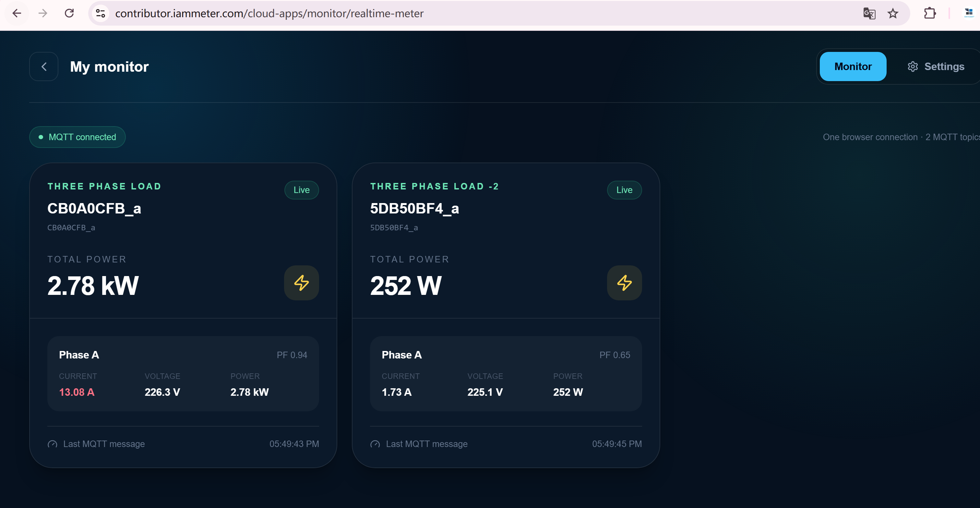Click the My monitor page title

(109, 67)
